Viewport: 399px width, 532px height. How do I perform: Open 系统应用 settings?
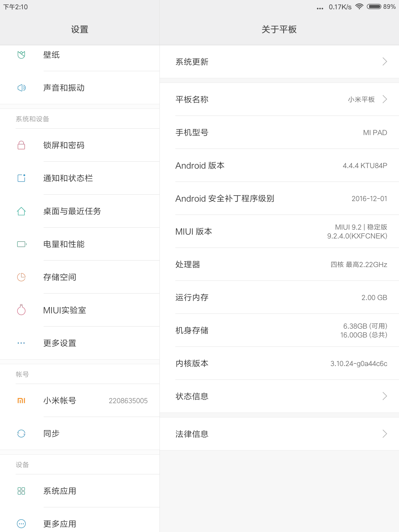pos(80,491)
